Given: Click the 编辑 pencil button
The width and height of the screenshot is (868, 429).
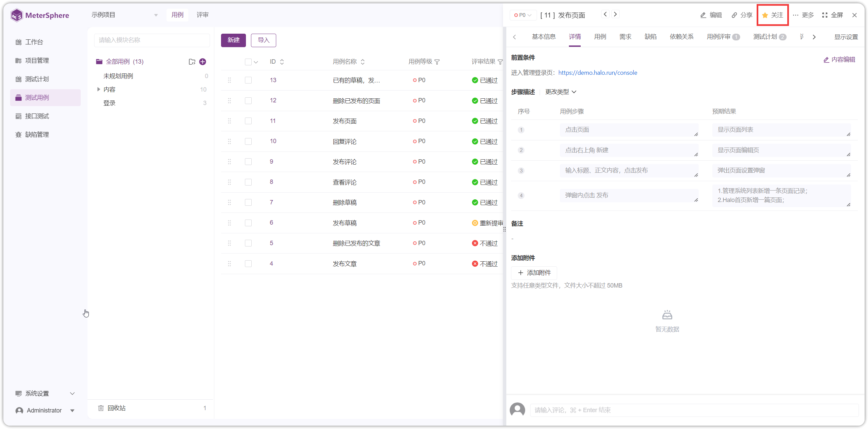Looking at the screenshot, I should pyautogui.click(x=711, y=15).
